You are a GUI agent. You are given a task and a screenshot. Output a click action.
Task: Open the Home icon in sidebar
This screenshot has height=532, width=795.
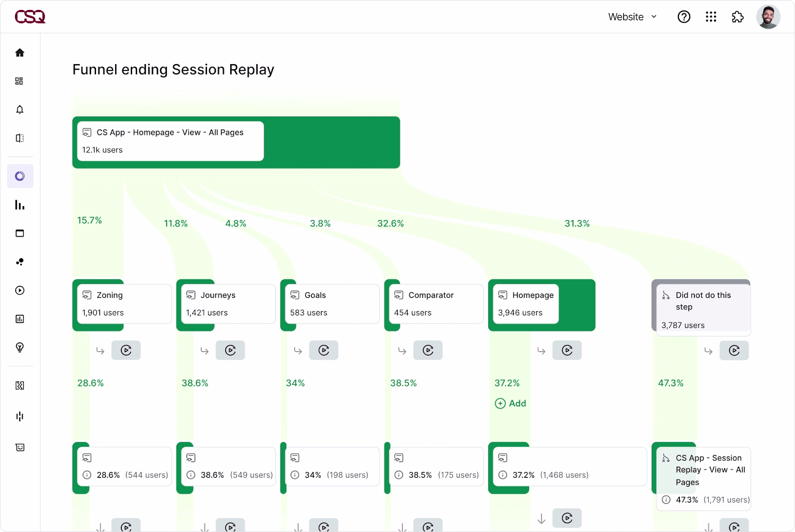coord(20,53)
